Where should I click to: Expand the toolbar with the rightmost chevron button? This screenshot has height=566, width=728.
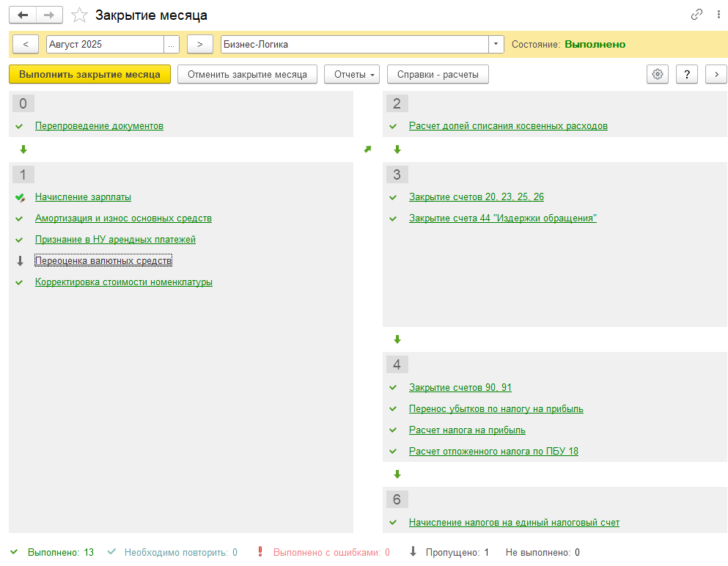716,74
